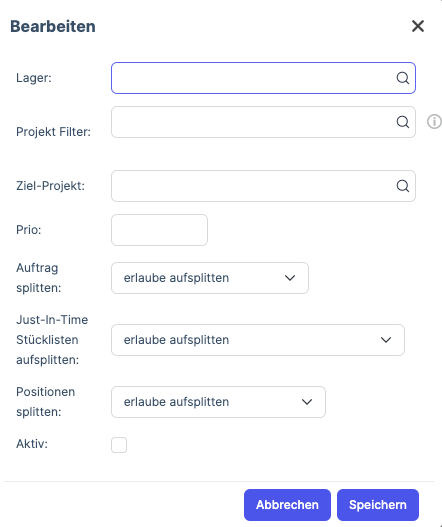Screen dimensions: 442x527
Task: Click the Aktiv: label text
Action: click(x=32, y=444)
